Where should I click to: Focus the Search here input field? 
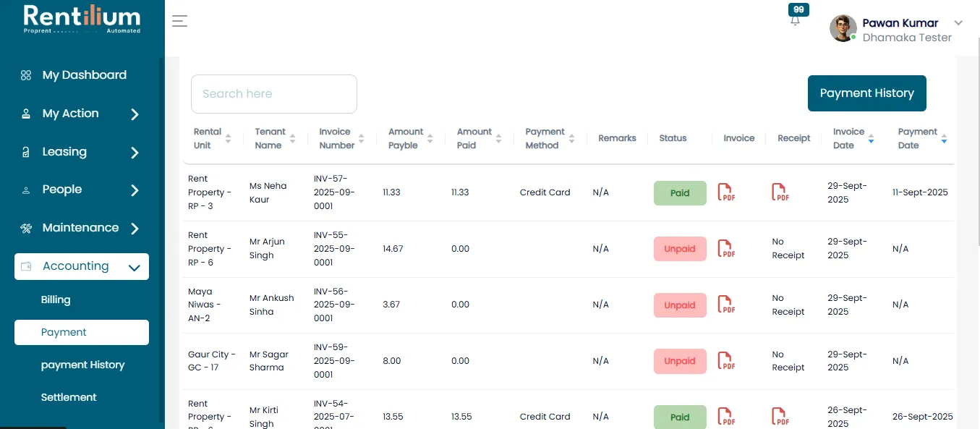click(x=274, y=94)
